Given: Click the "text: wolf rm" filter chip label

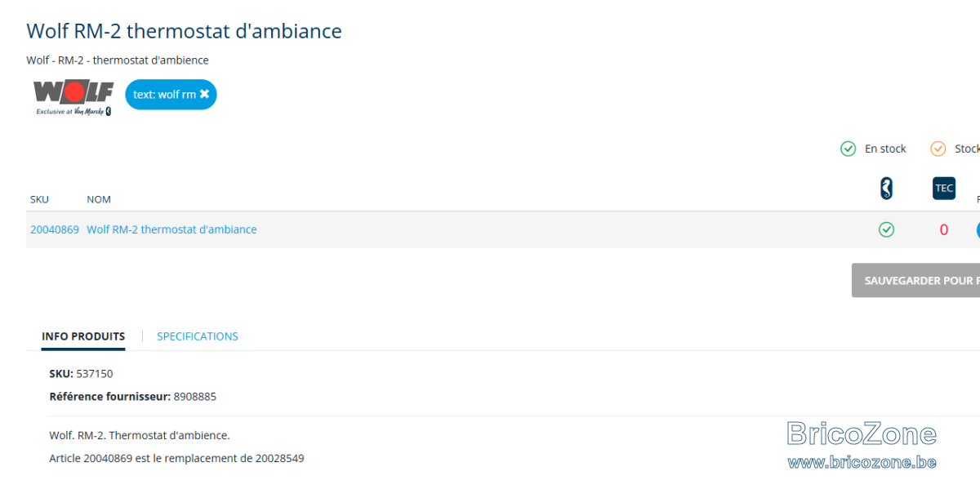Looking at the screenshot, I should point(164,95).
